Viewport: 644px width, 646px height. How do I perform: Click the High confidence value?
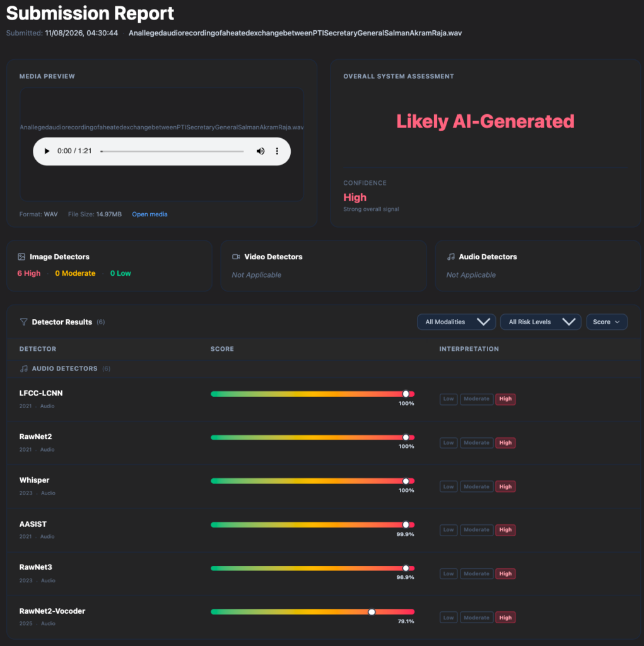pos(354,197)
